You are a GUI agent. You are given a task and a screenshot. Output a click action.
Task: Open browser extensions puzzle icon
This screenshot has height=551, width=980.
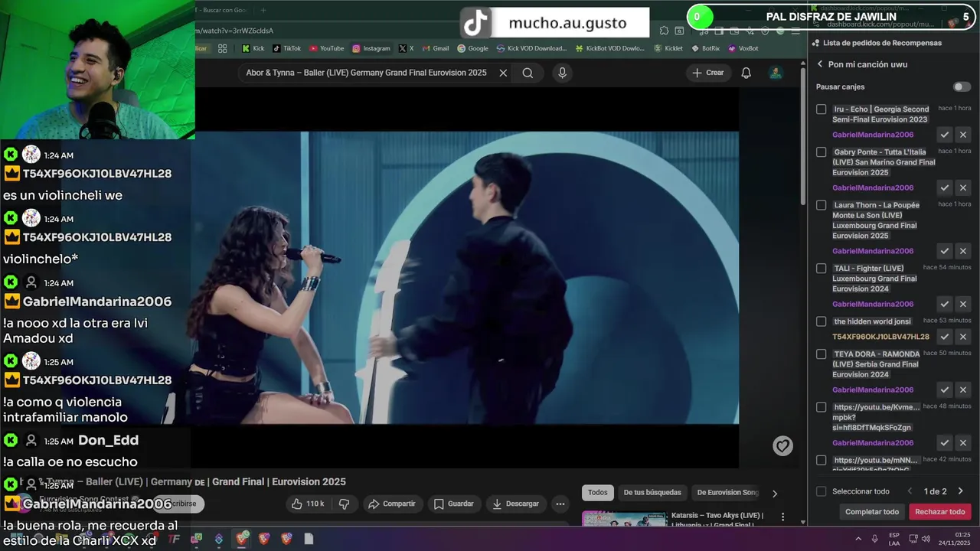[x=664, y=31]
